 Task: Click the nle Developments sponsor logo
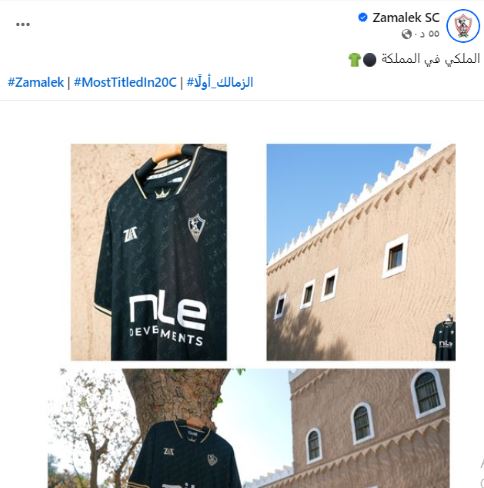pos(168,320)
